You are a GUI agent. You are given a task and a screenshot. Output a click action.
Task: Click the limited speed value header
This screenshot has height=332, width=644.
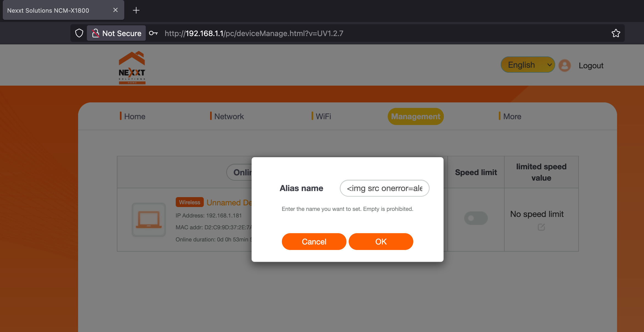[x=541, y=172]
